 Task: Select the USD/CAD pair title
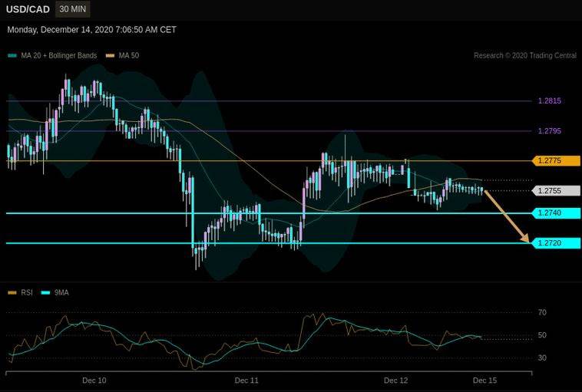pos(28,9)
